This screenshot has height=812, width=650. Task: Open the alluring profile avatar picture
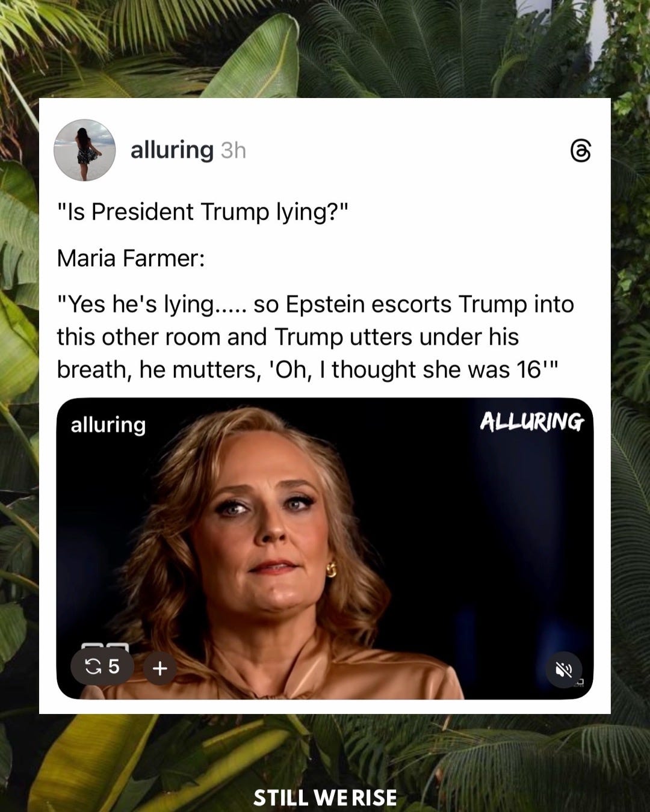pos(84,150)
